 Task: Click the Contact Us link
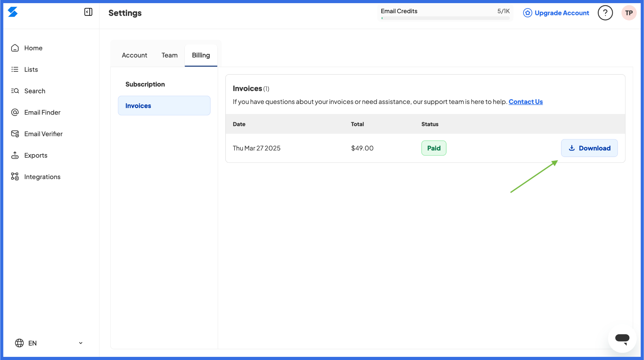pos(526,102)
